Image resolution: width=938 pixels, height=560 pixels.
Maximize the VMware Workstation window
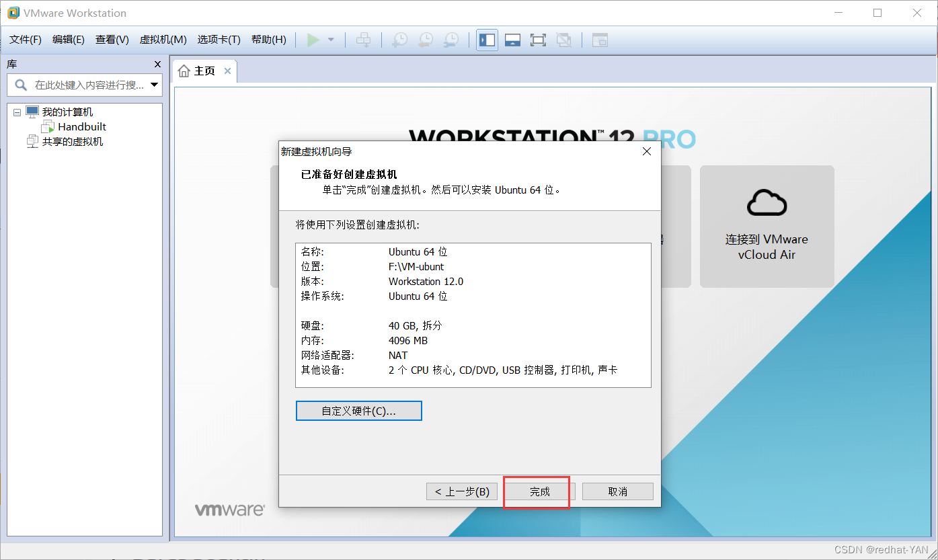click(877, 13)
